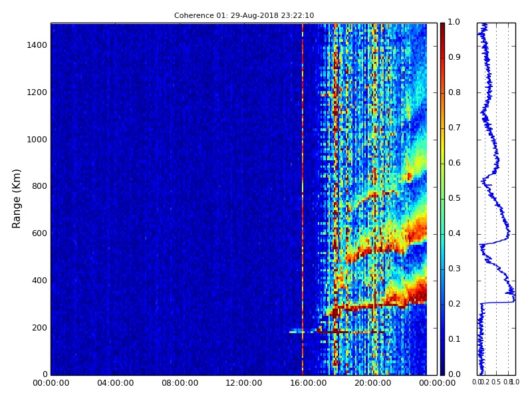Click the "04:00:00" time axis tick label
This screenshot has width=532, height=399.
[115, 383]
